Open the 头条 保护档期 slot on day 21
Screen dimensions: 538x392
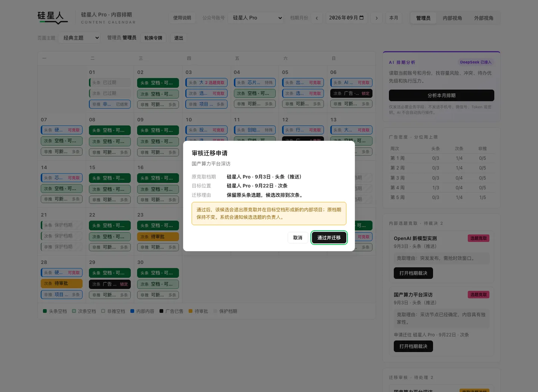coord(62,225)
